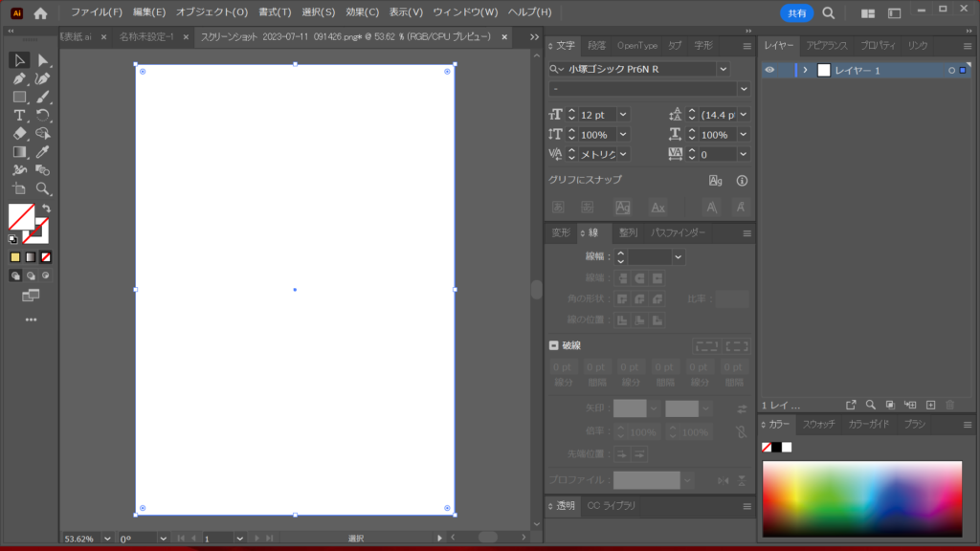The width and height of the screenshot is (980, 551).
Task: Open the ファイル(F) menu
Action: 97,12
